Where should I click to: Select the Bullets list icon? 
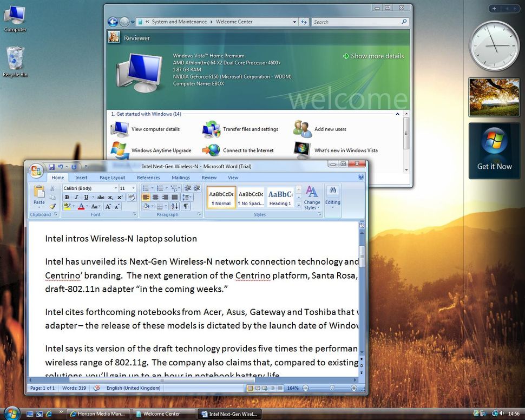[147, 187]
